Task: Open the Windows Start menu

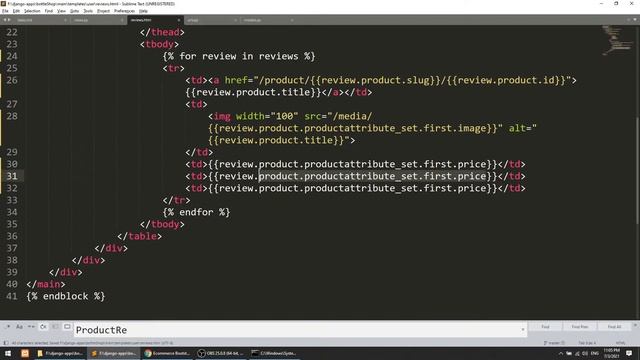Action: pos(8,353)
